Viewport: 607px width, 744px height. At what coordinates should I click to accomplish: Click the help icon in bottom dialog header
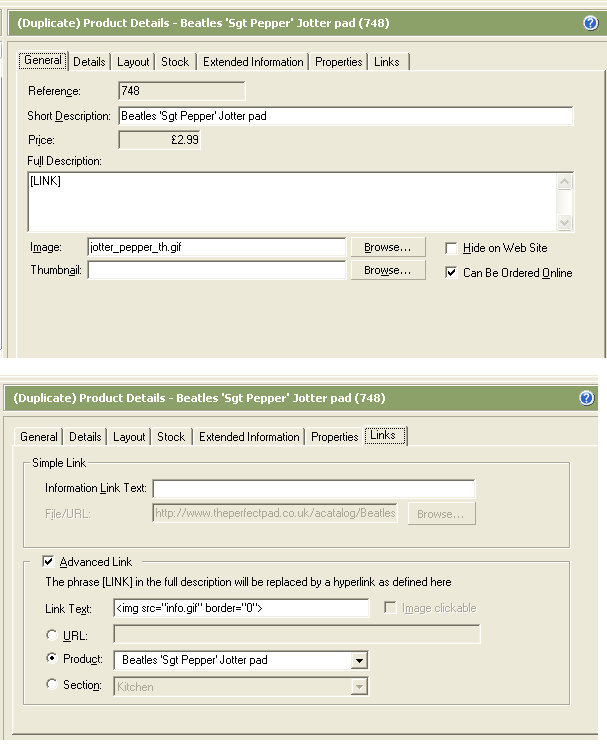587,398
